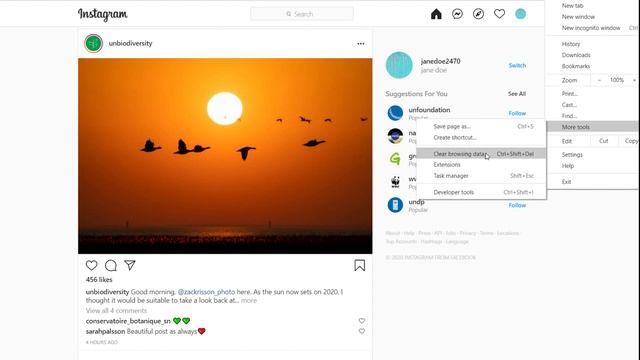The height and width of the screenshot is (360, 640).
Task: Open unfoundation username in suggestions
Action: (429, 110)
